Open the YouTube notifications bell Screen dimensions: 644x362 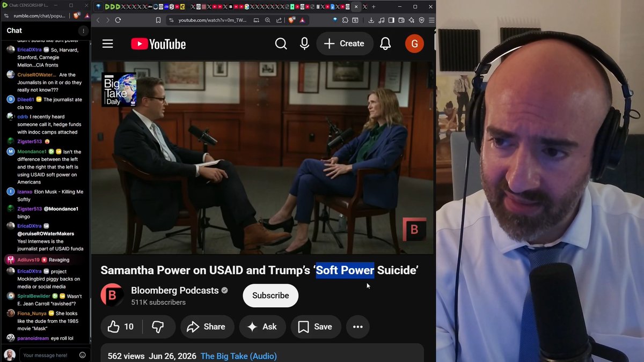click(385, 43)
